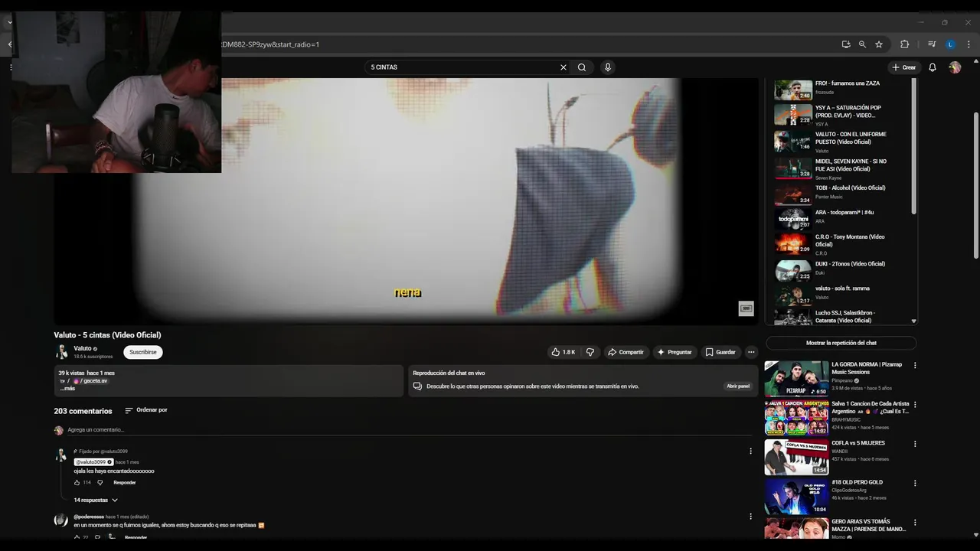
Task: Click the install app icon in address bar
Action: pyautogui.click(x=846, y=44)
